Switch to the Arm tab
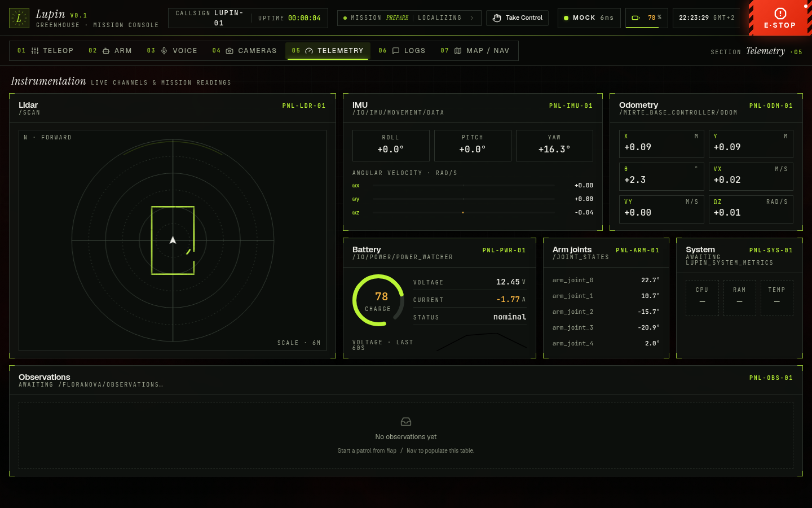Image resolution: width=812 pixels, height=508 pixels. click(110, 51)
